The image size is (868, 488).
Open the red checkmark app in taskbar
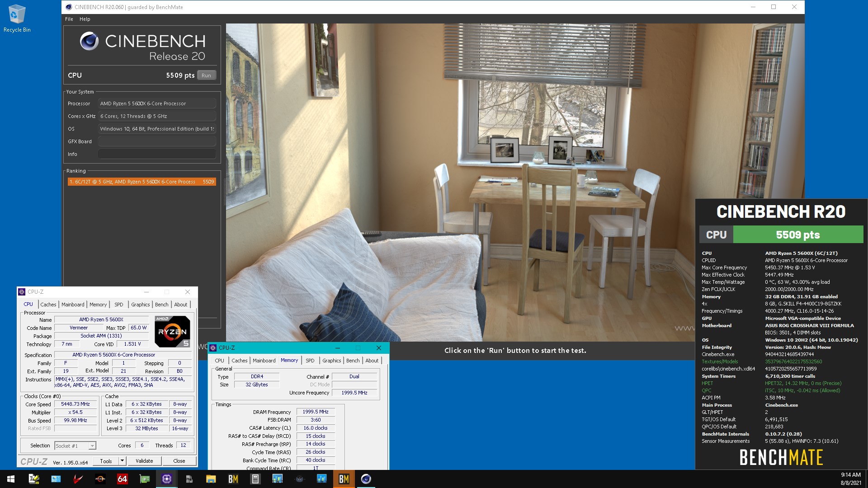coord(78,479)
